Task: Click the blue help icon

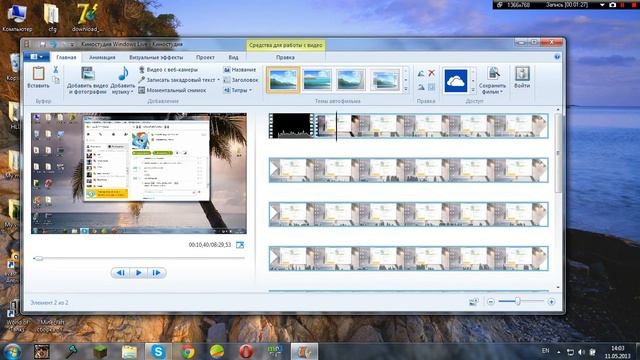Action: (x=557, y=57)
